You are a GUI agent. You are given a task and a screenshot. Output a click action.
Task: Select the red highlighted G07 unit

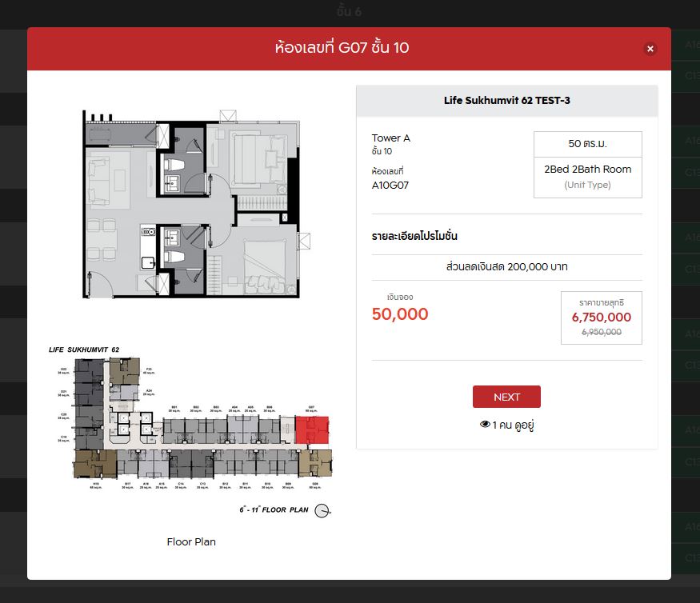[x=312, y=429]
